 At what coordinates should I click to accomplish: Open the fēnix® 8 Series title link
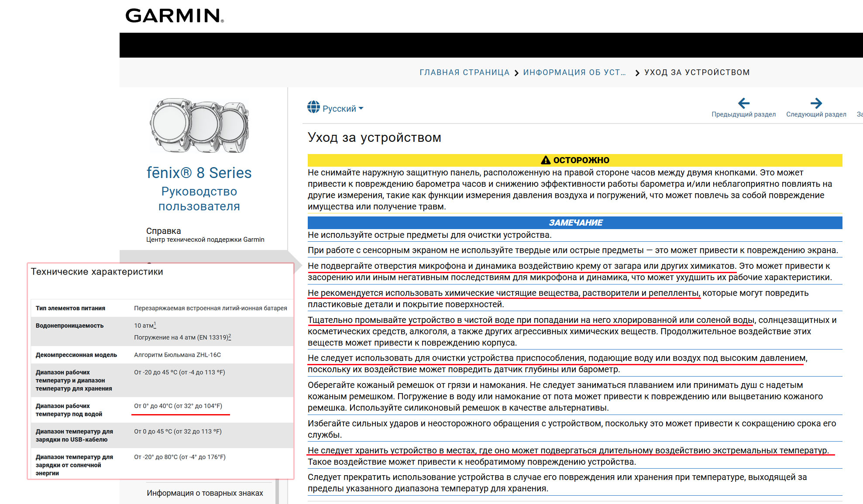coord(199,173)
